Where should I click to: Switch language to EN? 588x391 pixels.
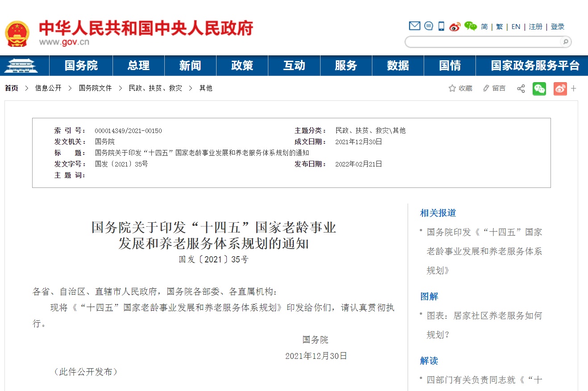click(516, 27)
